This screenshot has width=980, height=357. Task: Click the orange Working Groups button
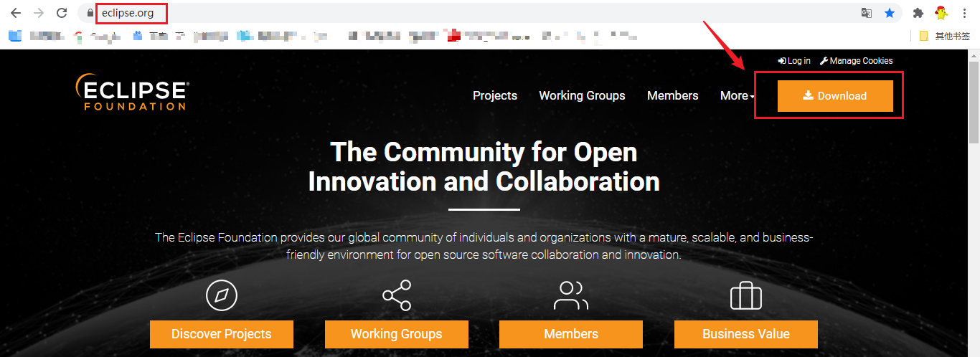[397, 334]
